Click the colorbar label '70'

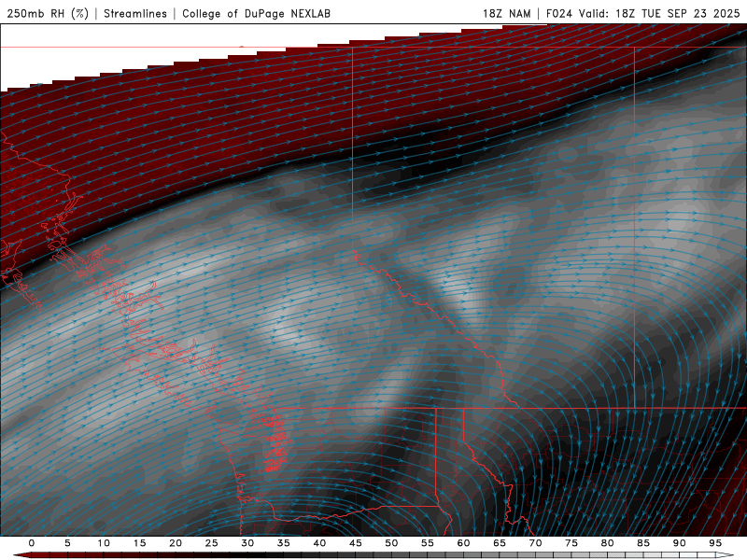tap(535, 543)
